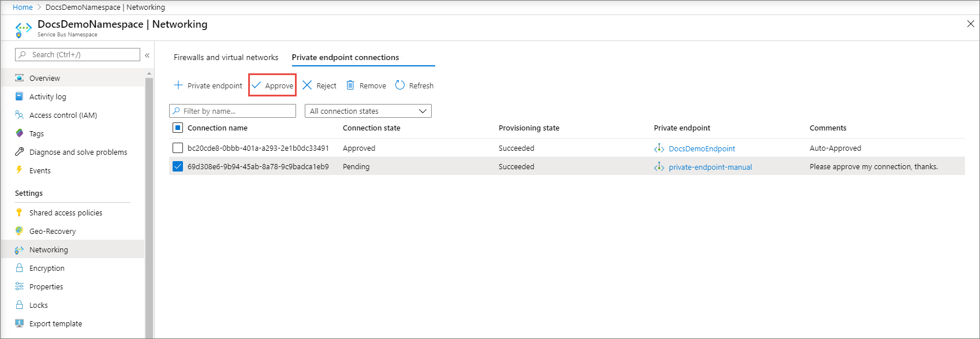Go to Home via breadcrumb link
Screen dimensions: 980x339
23,7
